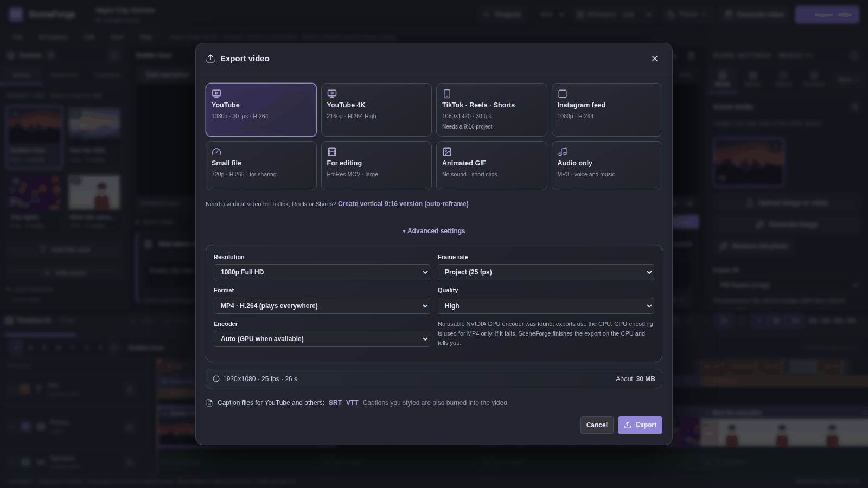Pick the TikTok · Reels · Shorts preset
The width and height of the screenshot is (868, 488).
coord(492,110)
